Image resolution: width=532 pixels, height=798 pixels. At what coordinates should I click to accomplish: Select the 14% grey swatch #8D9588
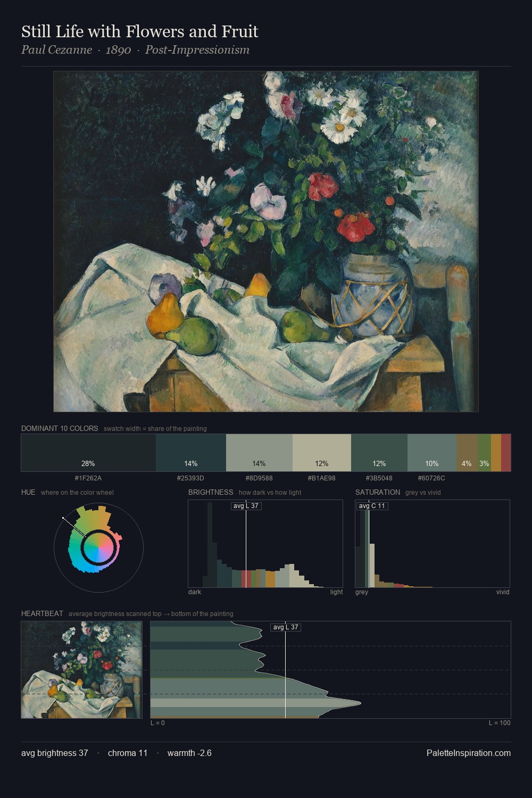(x=259, y=453)
